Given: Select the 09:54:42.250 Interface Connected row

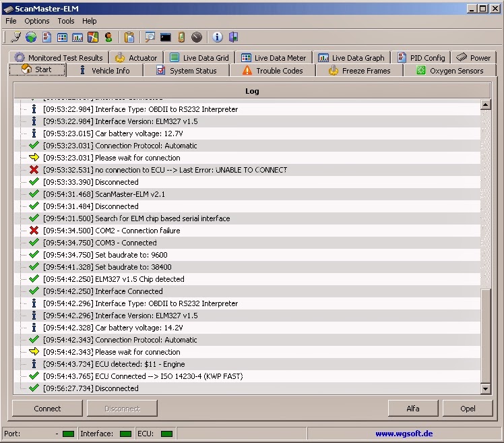Looking at the screenshot, I should (x=247, y=291).
